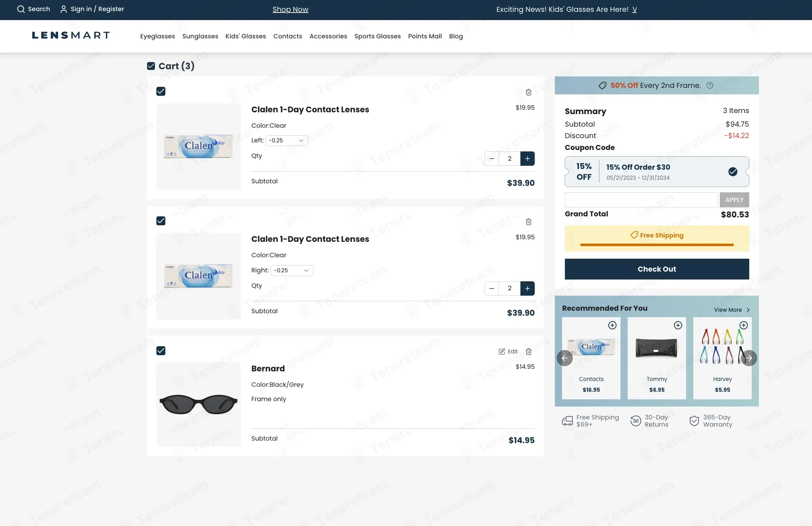The image size is (812, 526).
Task: Click the Free Shipping tag icon in yellow banner
Action: click(x=634, y=235)
